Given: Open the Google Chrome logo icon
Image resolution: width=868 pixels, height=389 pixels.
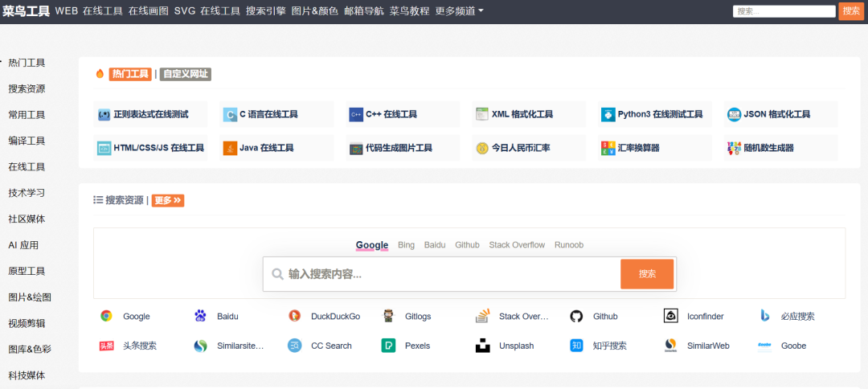Looking at the screenshot, I should 106,316.
